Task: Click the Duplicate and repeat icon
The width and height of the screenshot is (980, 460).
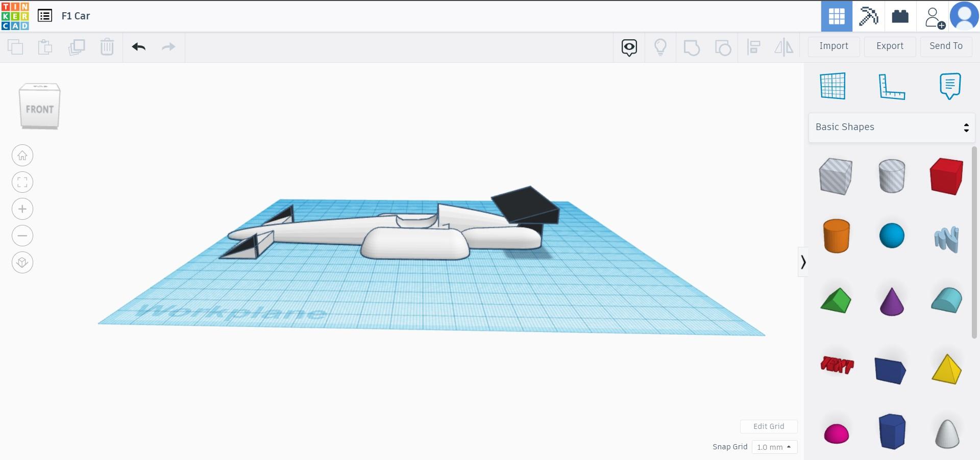Action: [x=77, y=47]
